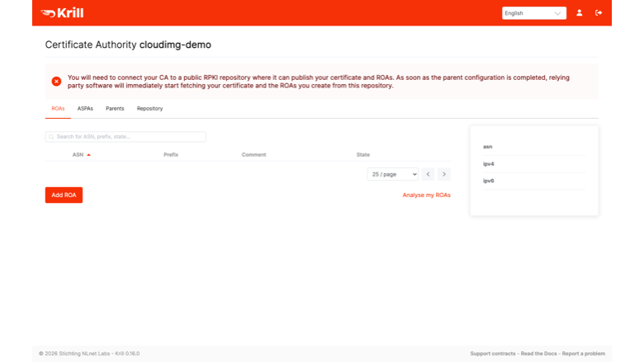Select the ROAs tab
644x362 pixels.
pos(58,109)
